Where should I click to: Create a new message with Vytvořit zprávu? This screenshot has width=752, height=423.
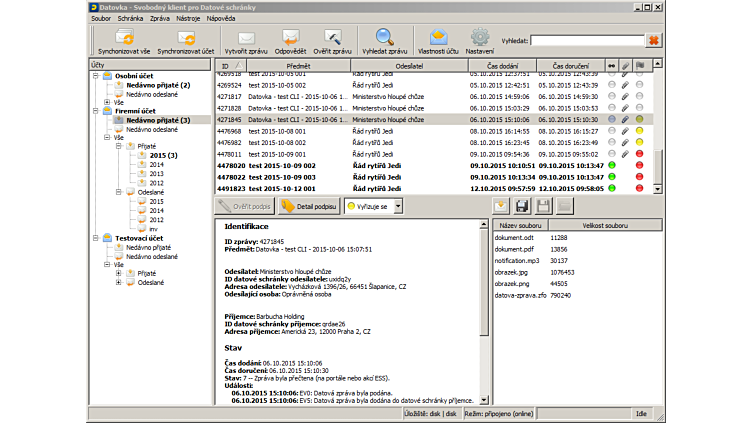click(x=246, y=38)
